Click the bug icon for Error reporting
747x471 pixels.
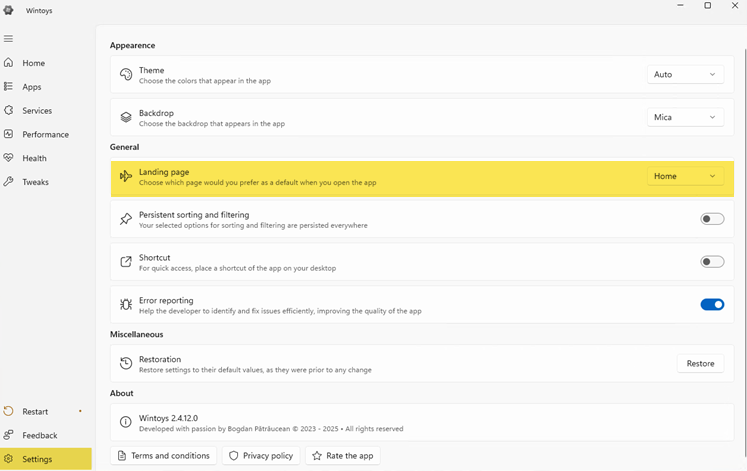point(126,305)
